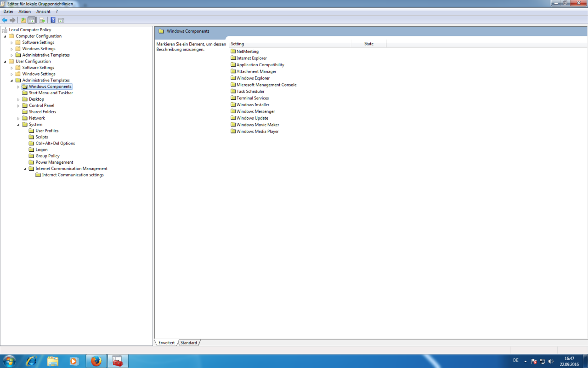588x368 pixels.
Task: Switch to the Standard tab
Action: pyautogui.click(x=189, y=343)
